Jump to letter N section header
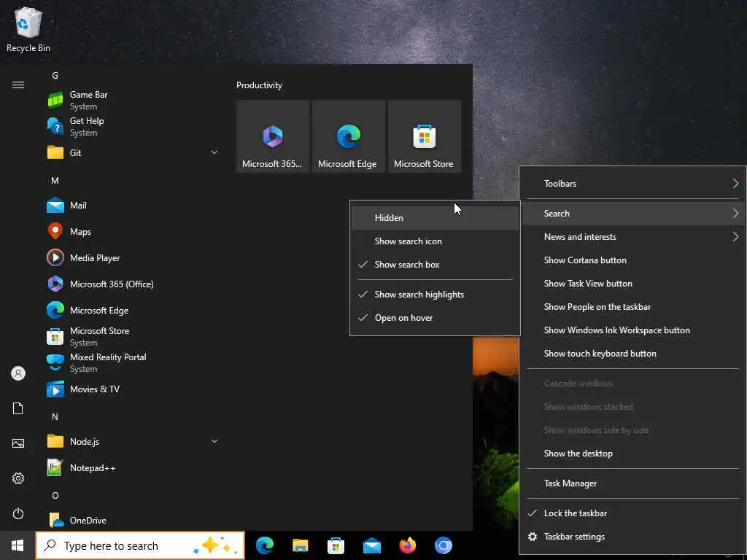Screen dimensions: 747x560 tap(55, 417)
